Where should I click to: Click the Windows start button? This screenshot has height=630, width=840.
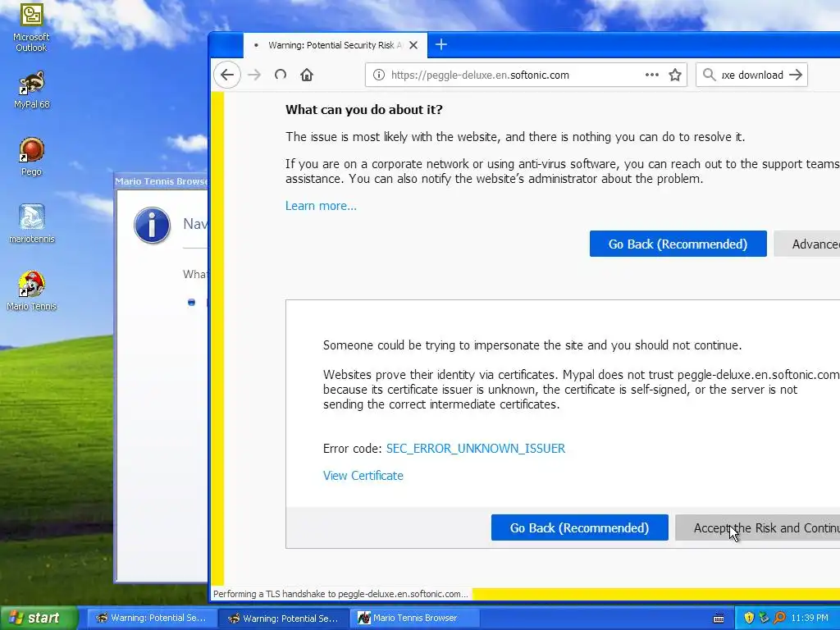point(39,618)
